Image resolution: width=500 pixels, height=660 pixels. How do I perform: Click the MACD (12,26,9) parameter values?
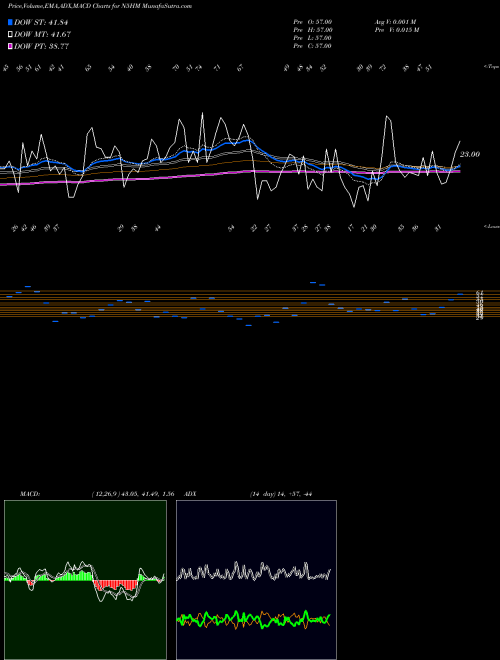(133, 494)
